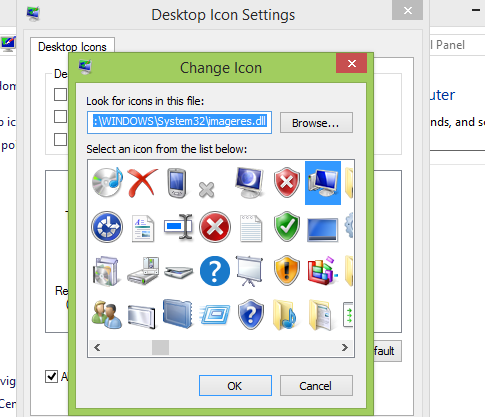Image resolution: width=485 pixels, height=417 pixels.
Task: Select the software box with disc icon
Action: (x=105, y=271)
